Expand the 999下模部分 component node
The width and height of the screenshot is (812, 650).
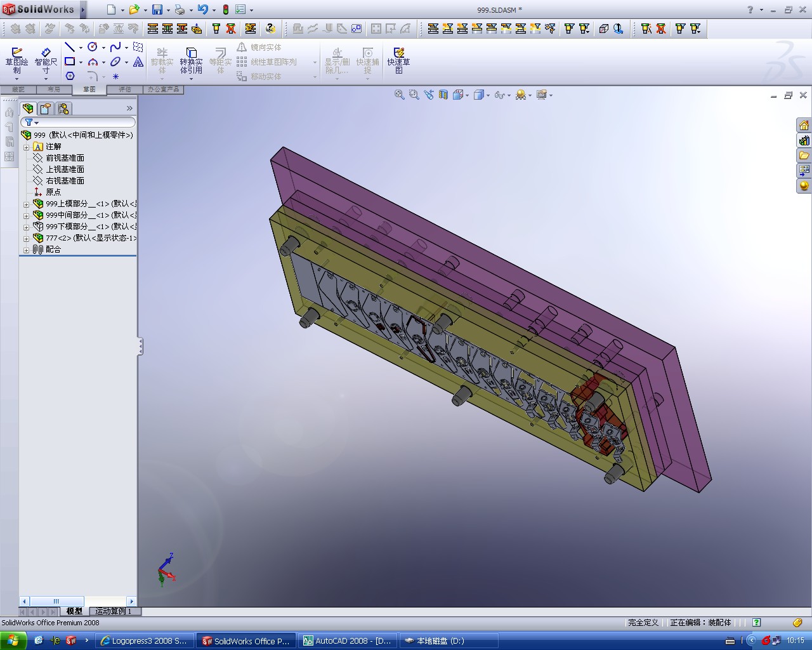coord(27,227)
